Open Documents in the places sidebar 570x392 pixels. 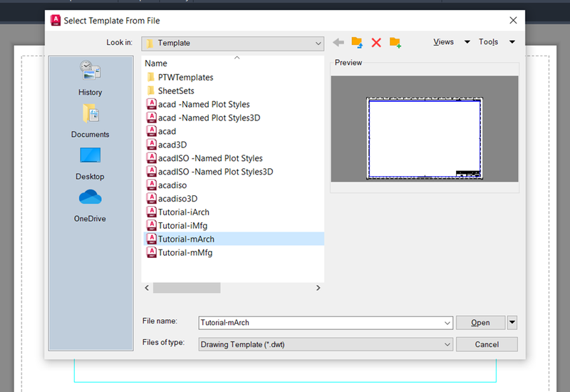coord(90,120)
